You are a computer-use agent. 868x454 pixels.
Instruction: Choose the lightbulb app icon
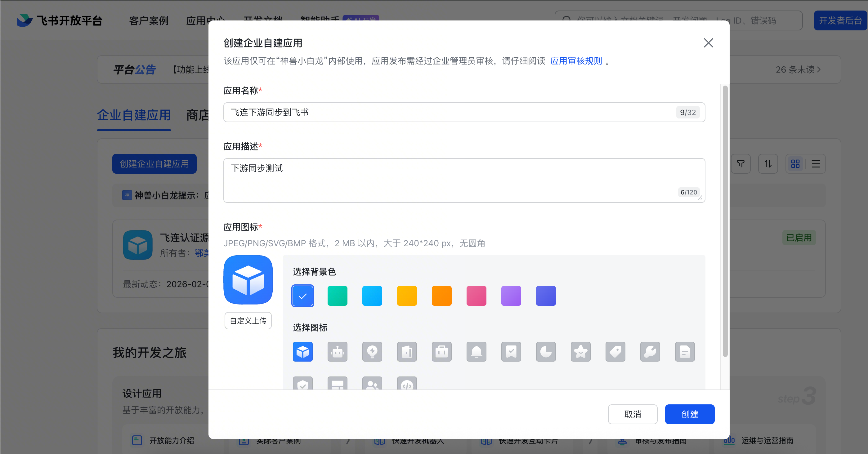coord(372,352)
